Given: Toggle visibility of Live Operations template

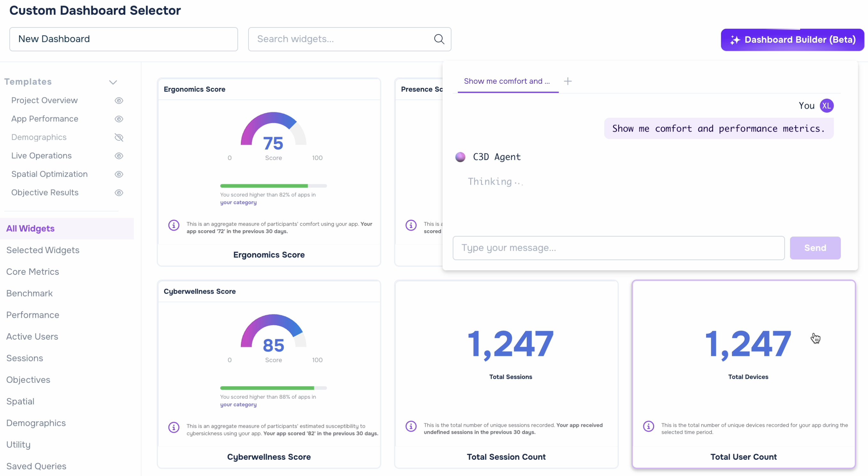Looking at the screenshot, I should 119,156.
